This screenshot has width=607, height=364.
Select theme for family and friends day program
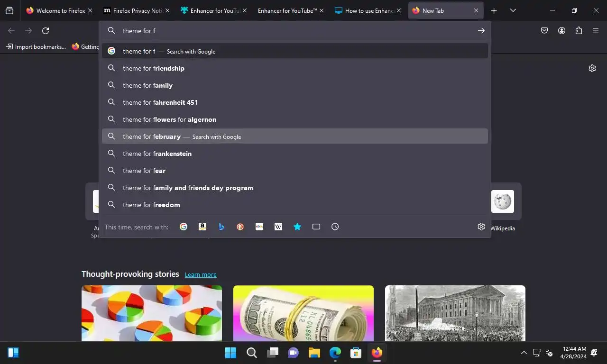tap(295, 188)
